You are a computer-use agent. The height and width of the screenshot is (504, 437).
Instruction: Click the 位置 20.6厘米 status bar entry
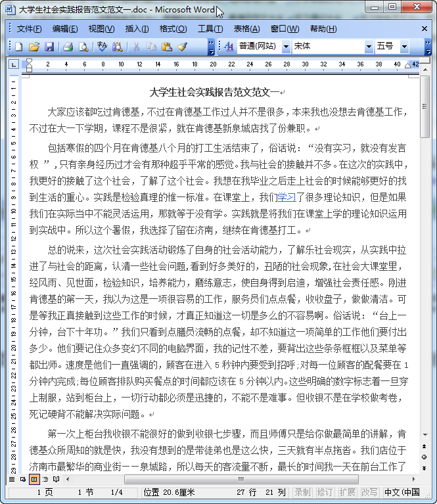coord(169,492)
